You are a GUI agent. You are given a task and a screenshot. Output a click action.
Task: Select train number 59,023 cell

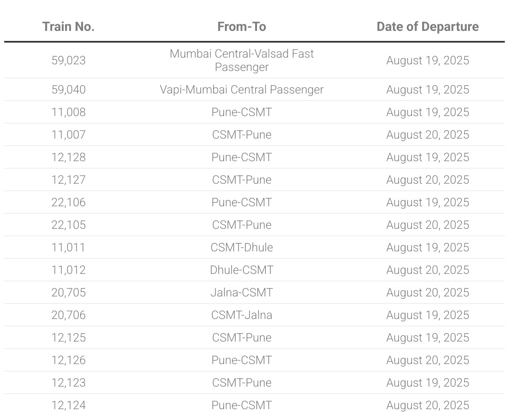68,61
